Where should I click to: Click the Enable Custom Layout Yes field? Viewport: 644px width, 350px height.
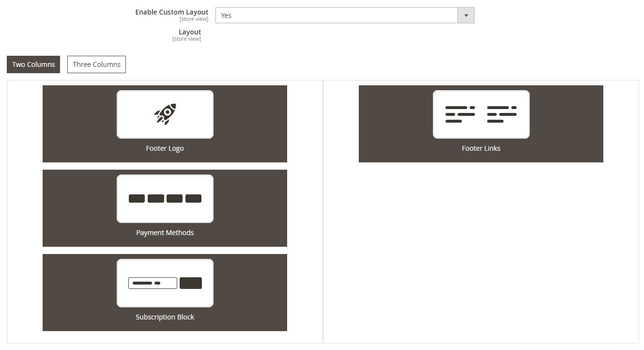345,16
